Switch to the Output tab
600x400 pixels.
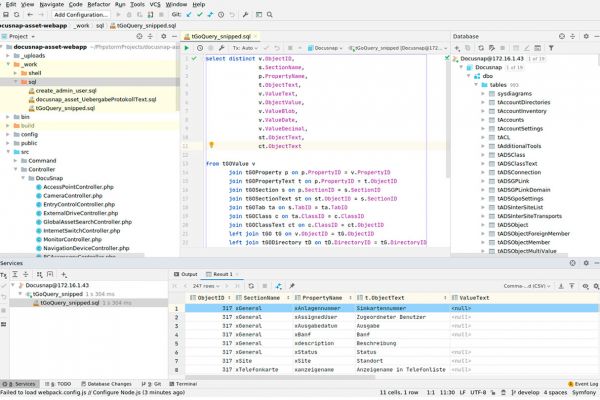(x=188, y=273)
